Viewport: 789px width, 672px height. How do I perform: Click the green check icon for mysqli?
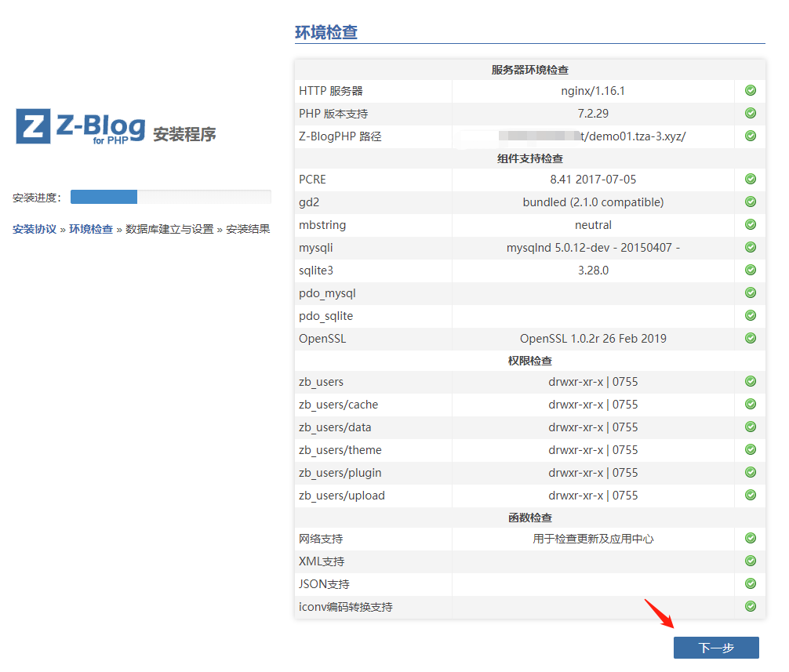click(x=751, y=247)
